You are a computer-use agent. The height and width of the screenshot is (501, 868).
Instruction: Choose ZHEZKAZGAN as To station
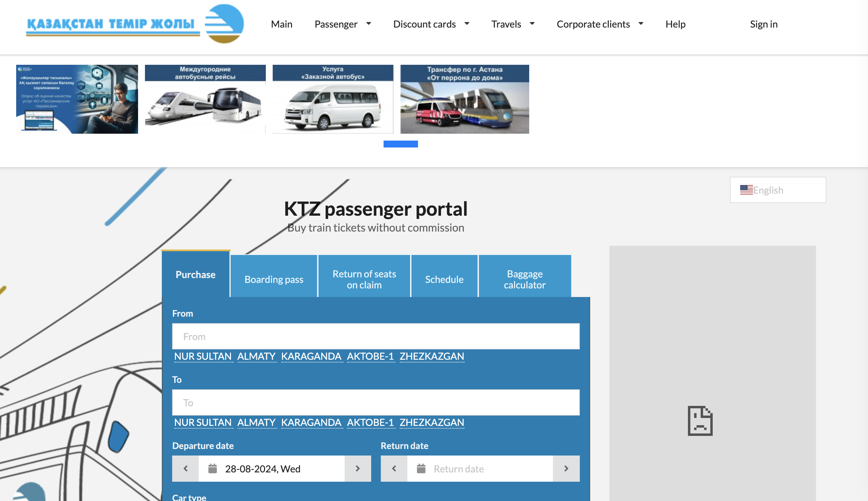coord(432,422)
